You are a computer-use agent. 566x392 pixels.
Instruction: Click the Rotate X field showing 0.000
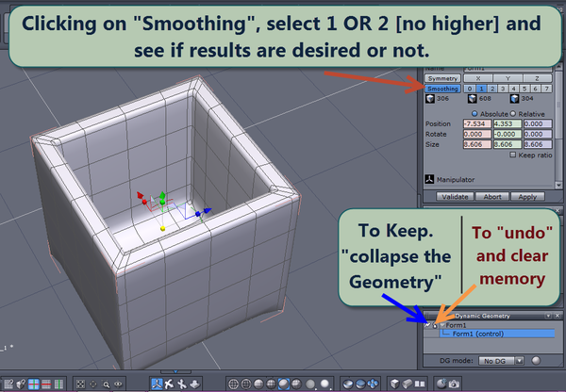click(x=477, y=134)
